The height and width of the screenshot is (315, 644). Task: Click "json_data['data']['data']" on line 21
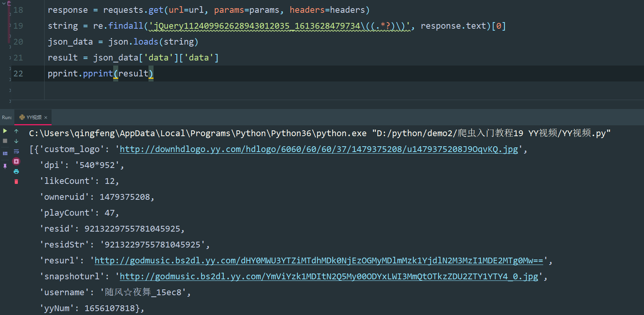point(156,58)
